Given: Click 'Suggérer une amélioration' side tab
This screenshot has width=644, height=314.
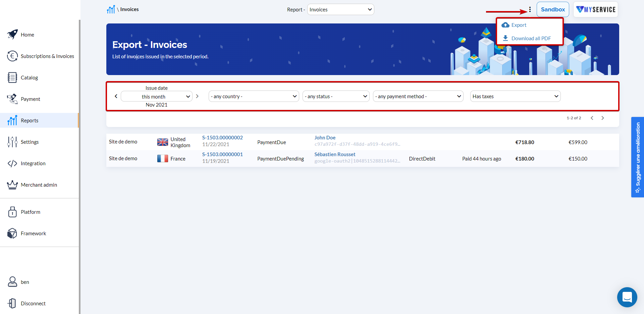Looking at the screenshot, I should (x=638, y=157).
